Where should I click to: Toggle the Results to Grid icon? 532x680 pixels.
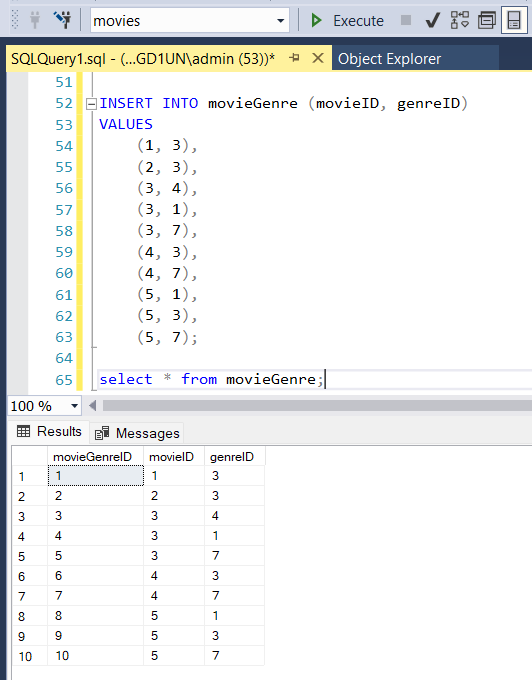pos(514,20)
